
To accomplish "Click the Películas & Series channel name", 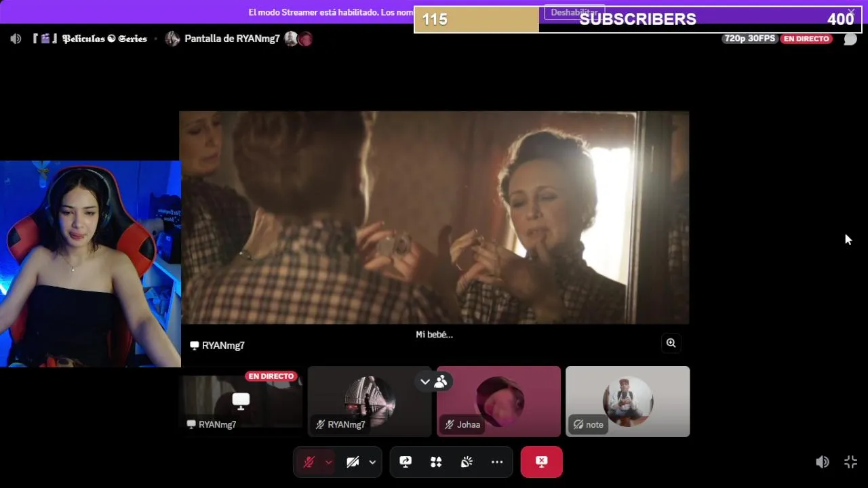I will [x=90, y=39].
